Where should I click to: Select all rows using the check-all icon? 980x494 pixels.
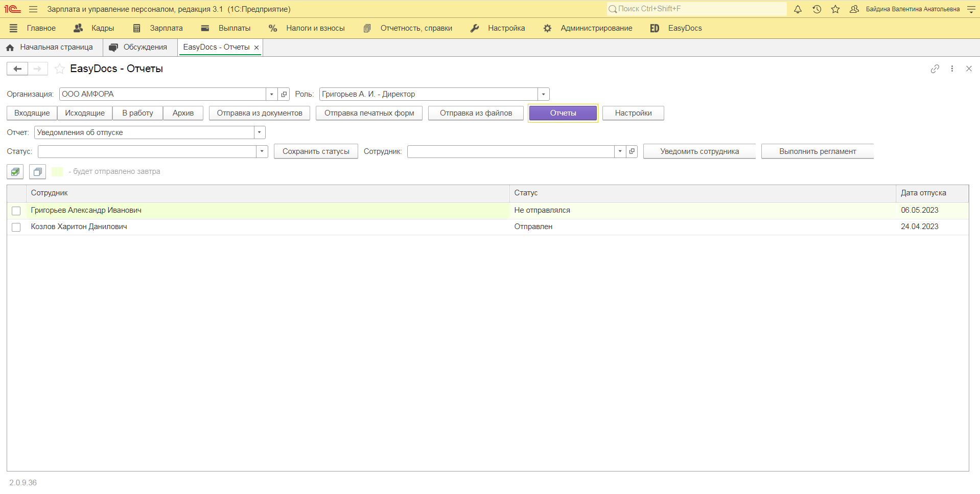[x=14, y=172]
